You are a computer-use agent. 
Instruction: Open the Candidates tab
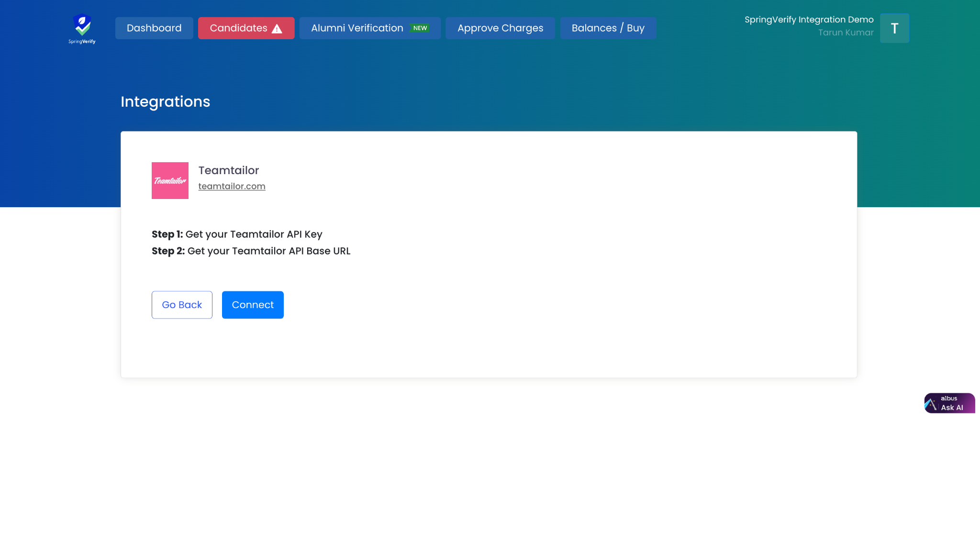[246, 28]
